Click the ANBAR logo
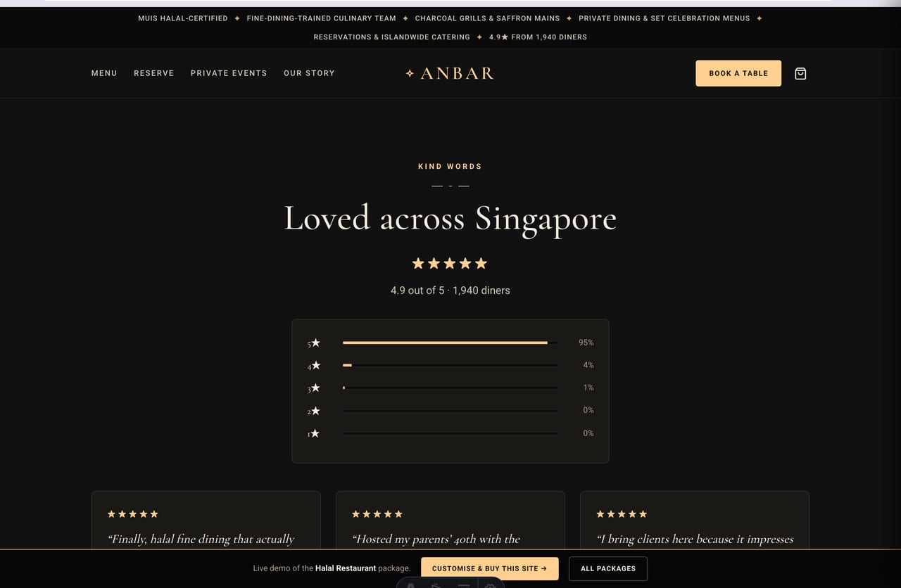 click(x=450, y=73)
